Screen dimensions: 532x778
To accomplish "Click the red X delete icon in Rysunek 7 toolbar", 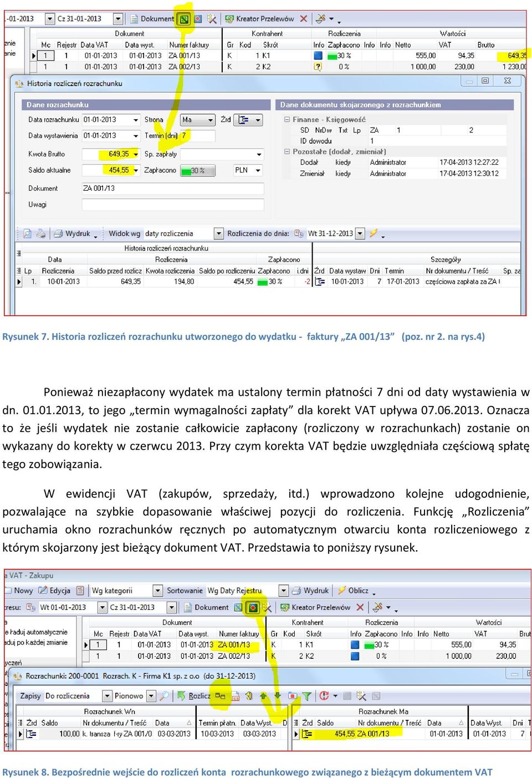I will [304, 19].
